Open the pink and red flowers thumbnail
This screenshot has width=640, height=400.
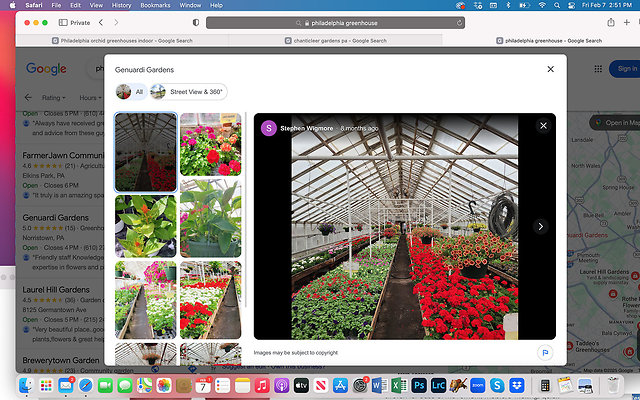pos(210,144)
